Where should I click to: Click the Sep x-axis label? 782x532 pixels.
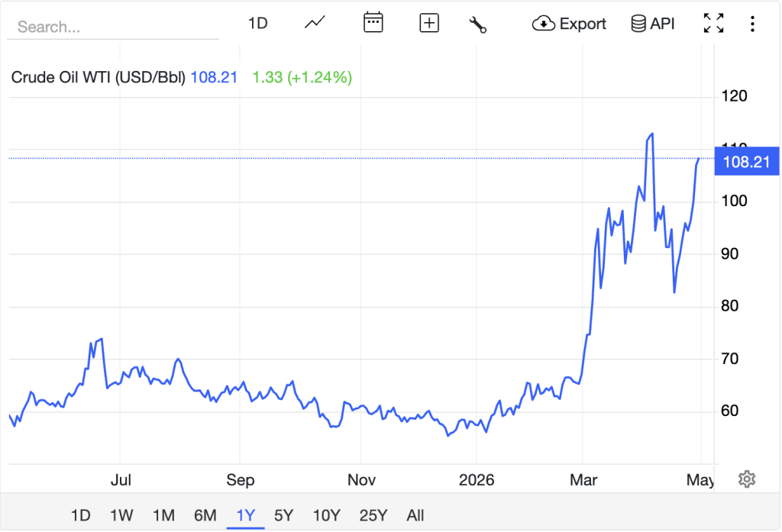coord(241,479)
